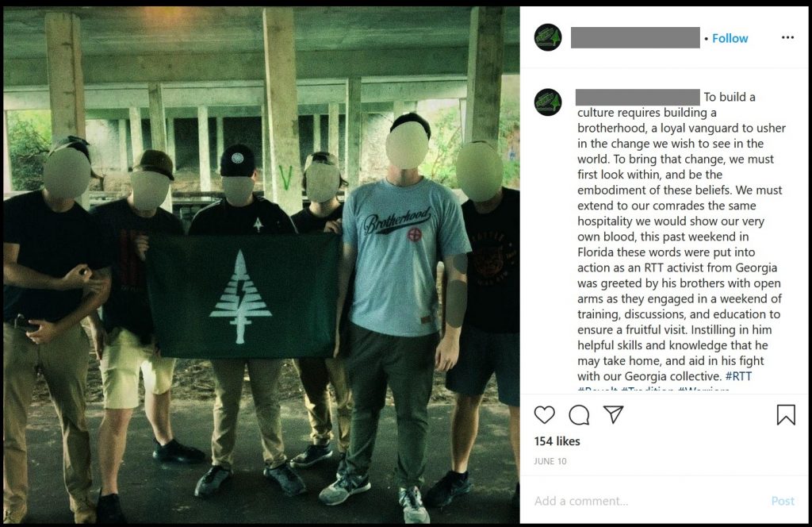Open the #RTT hashtag link
The image size is (812, 527).
(x=738, y=376)
